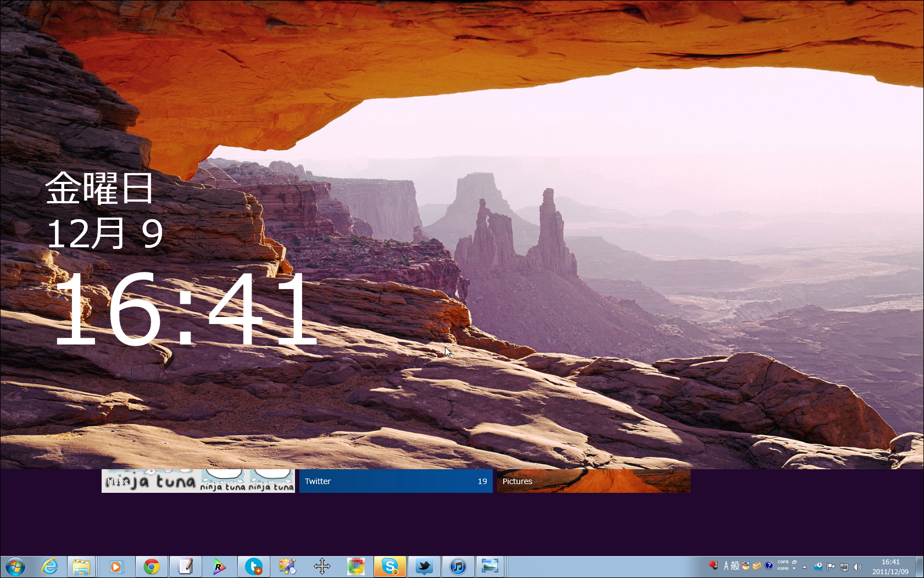Click the four-way move arrows taskbar icon

pyautogui.click(x=322, y=566)
